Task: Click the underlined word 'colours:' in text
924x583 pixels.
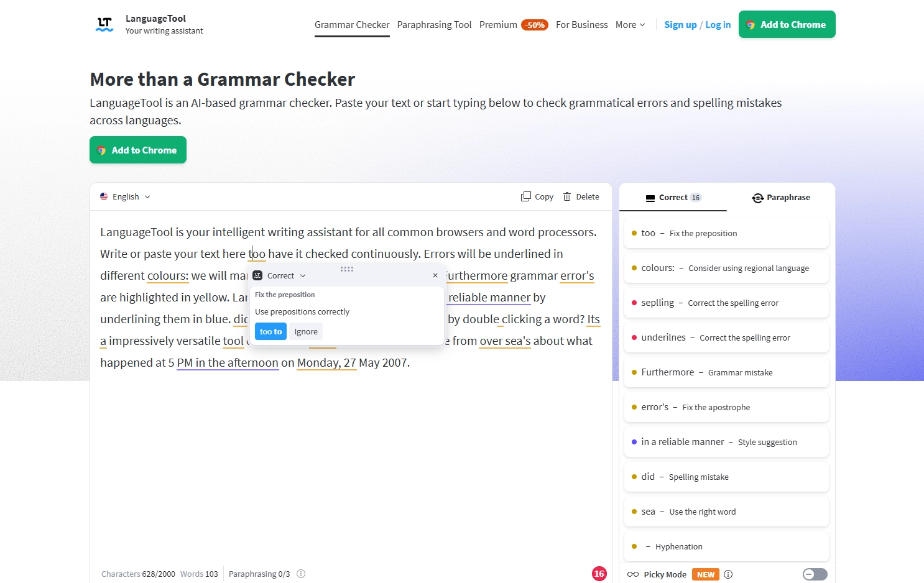Action: pyautogui.click(x=168, y=275)
